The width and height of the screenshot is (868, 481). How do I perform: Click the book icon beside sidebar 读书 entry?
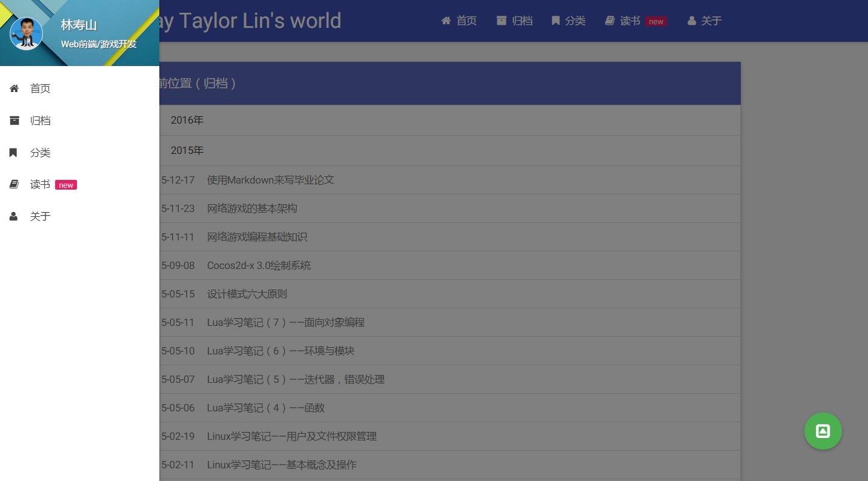[x=14, y=184]
